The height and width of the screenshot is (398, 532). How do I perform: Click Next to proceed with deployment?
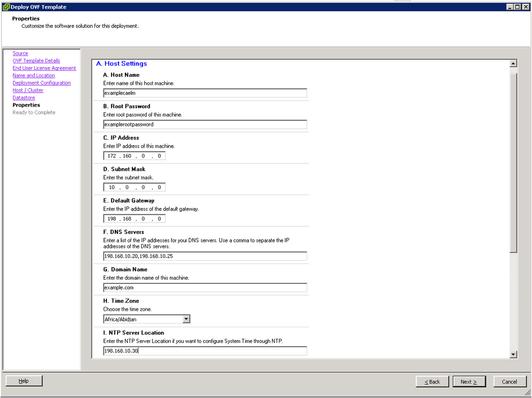pyautogui.click(x=469, y=381)
